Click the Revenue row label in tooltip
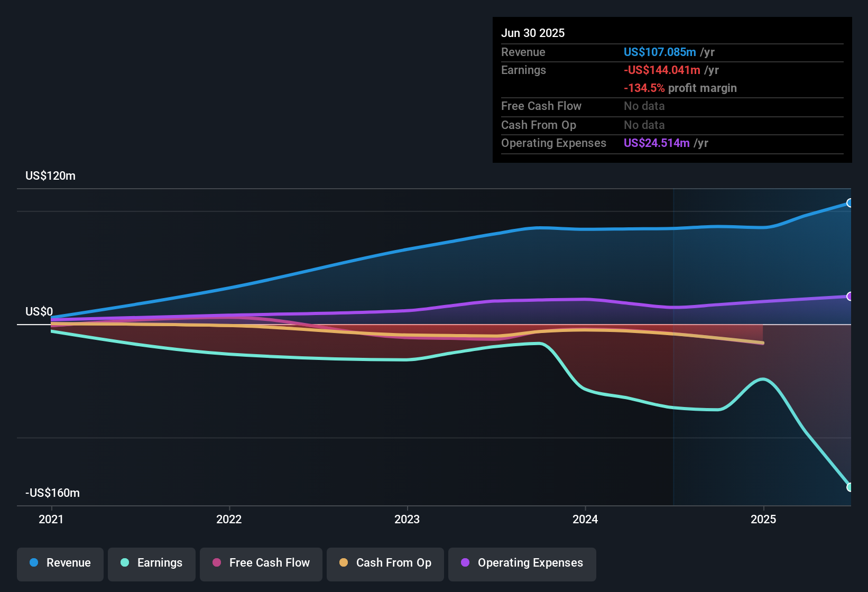Screen dimensions: 868x592 tap(523, 52)
